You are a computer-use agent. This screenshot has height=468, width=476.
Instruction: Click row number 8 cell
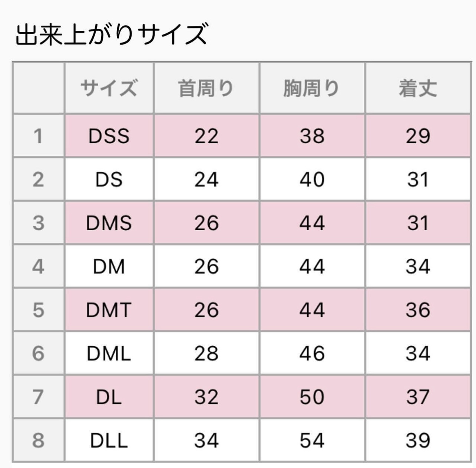pos(38,440)
